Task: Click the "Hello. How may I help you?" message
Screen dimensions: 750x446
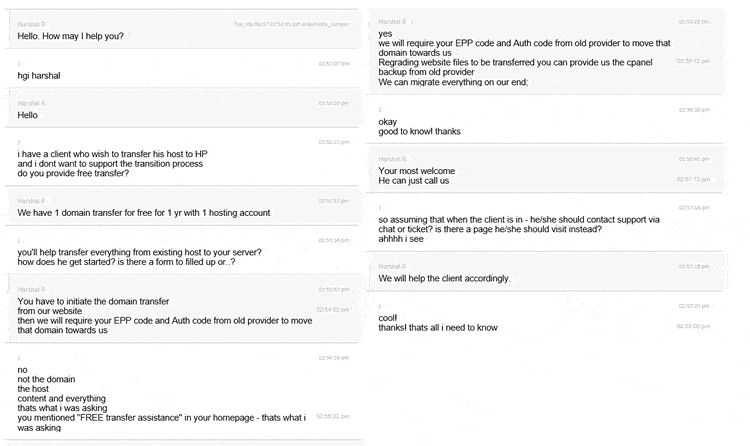Action: 70,36
